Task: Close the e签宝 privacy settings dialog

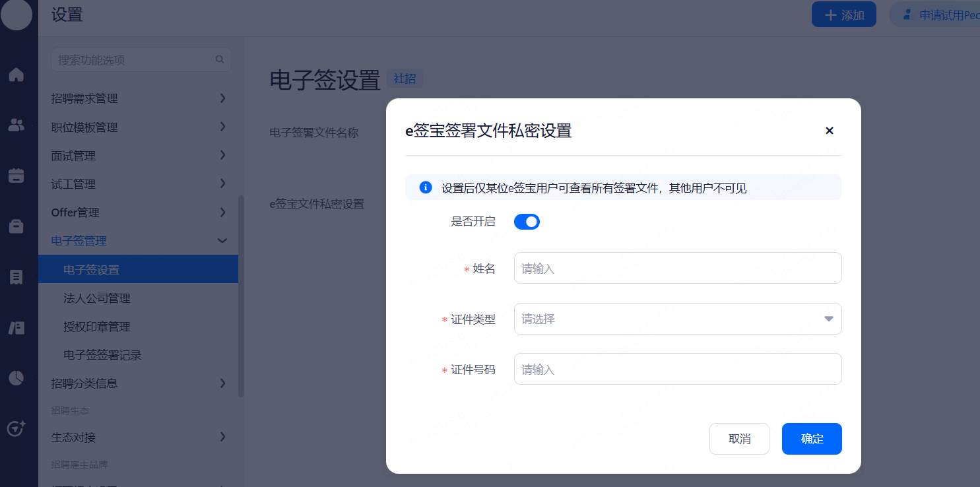Action: coord(830,131)
